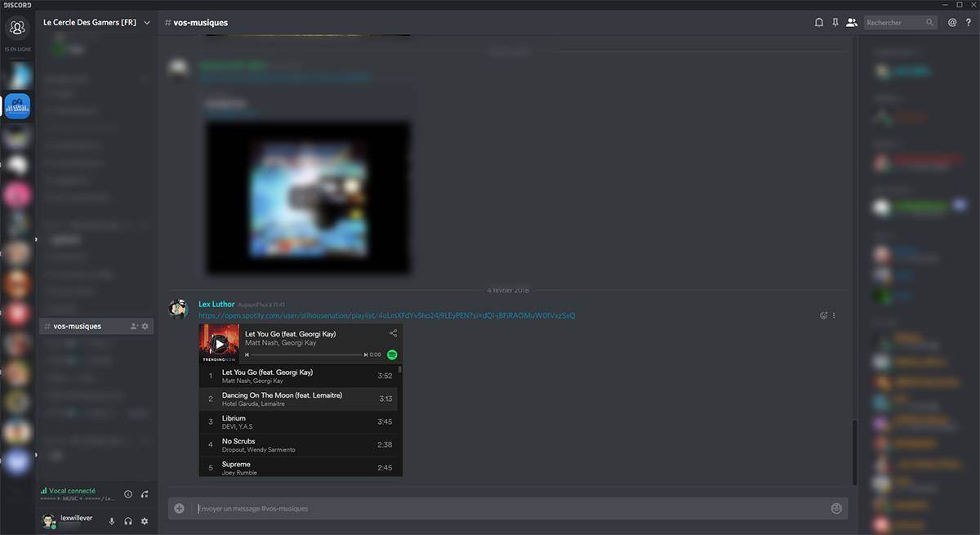Click the Vocal connecté status text
Image resolution: width=980 pixels, height=535 pixels.
[x=72, y=491]
